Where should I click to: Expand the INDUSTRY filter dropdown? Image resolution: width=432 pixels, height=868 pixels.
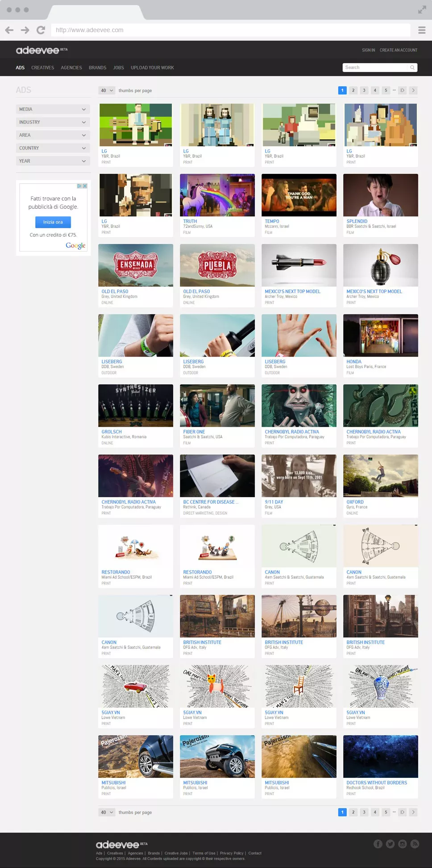click(x=53, y=122)
